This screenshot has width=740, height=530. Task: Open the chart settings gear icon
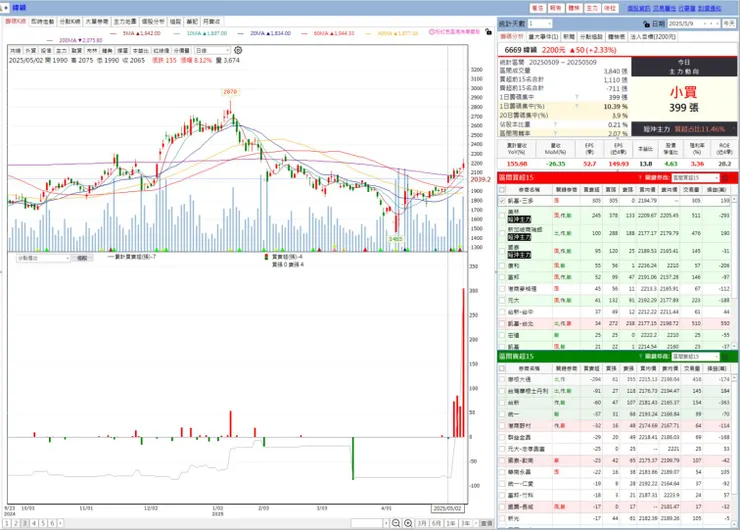click(238, 50)
